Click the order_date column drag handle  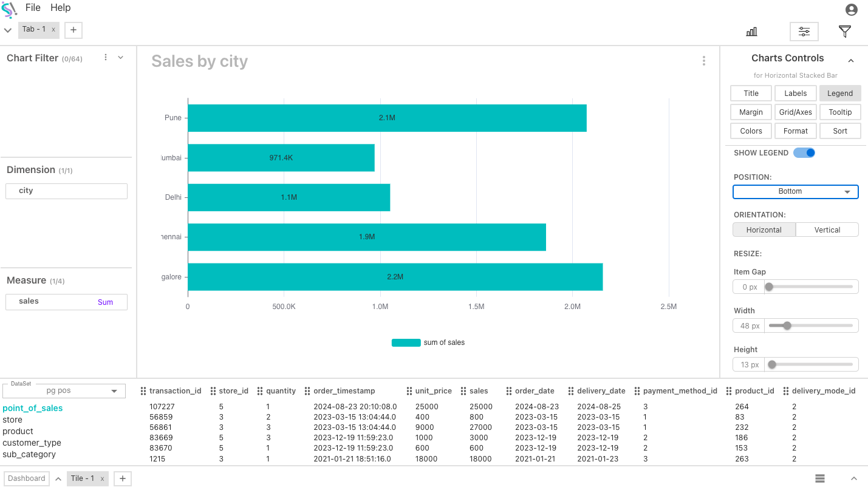tap(509, 391)
